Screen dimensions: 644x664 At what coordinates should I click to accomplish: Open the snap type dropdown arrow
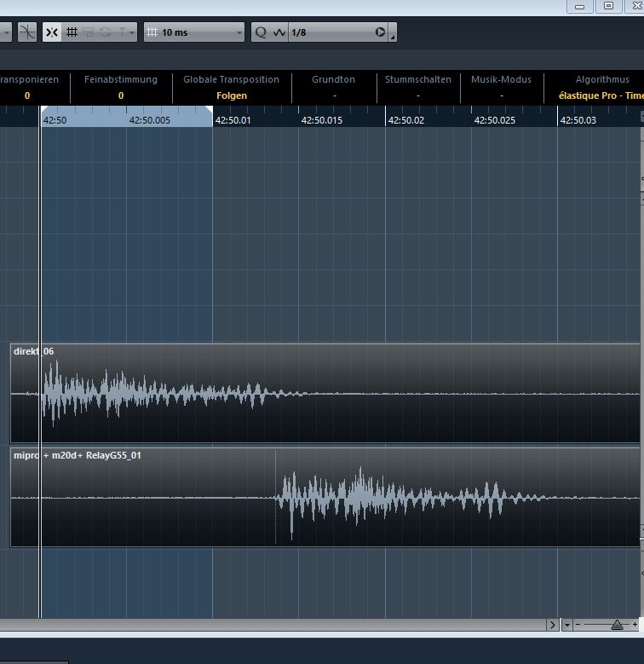point(132,32)
